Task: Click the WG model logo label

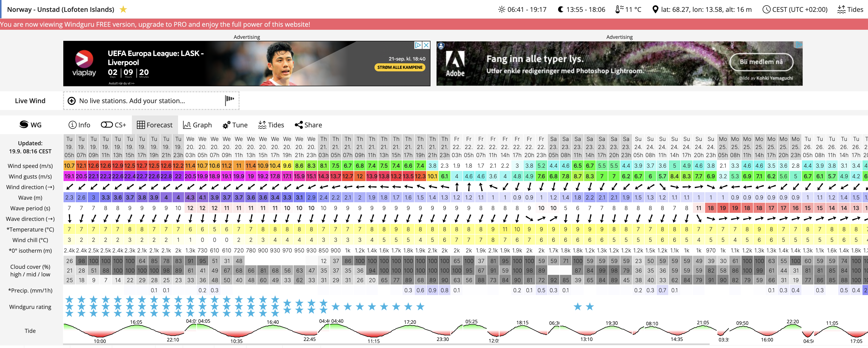Action: coord(30,125)
